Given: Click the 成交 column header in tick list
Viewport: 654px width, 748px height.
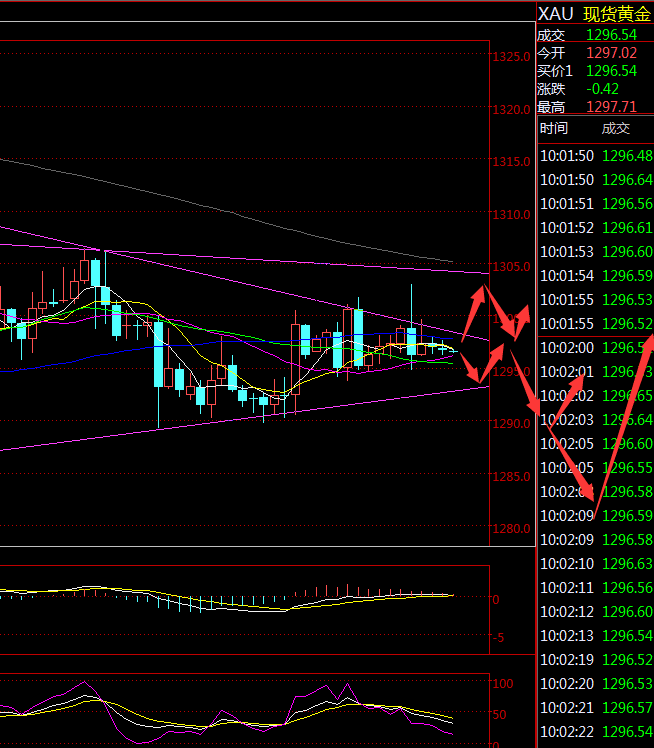Looking at the screenshot, I should 616,128.
